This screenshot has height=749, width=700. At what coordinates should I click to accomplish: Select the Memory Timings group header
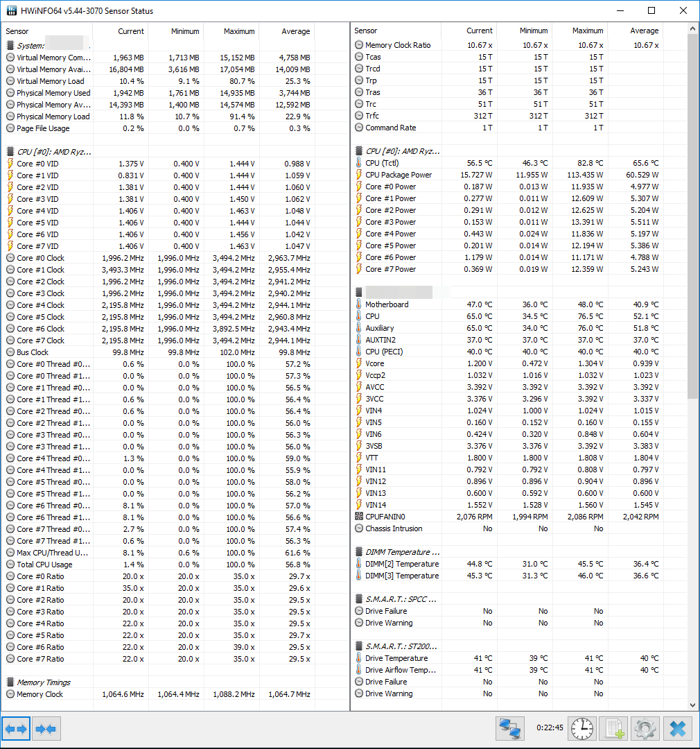click(x=44, y=682)
